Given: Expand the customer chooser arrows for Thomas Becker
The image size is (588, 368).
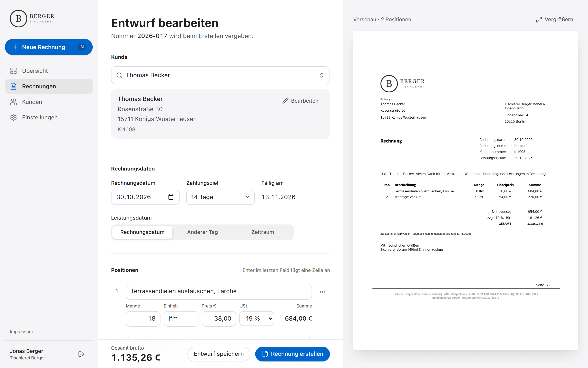Looking at the screenshot, I should [321, 75].
